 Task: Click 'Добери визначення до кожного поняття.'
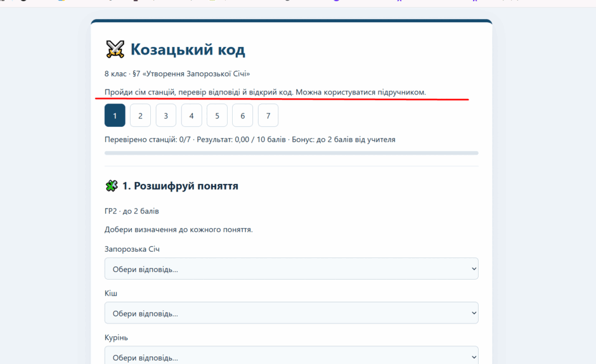pos(179,230)
